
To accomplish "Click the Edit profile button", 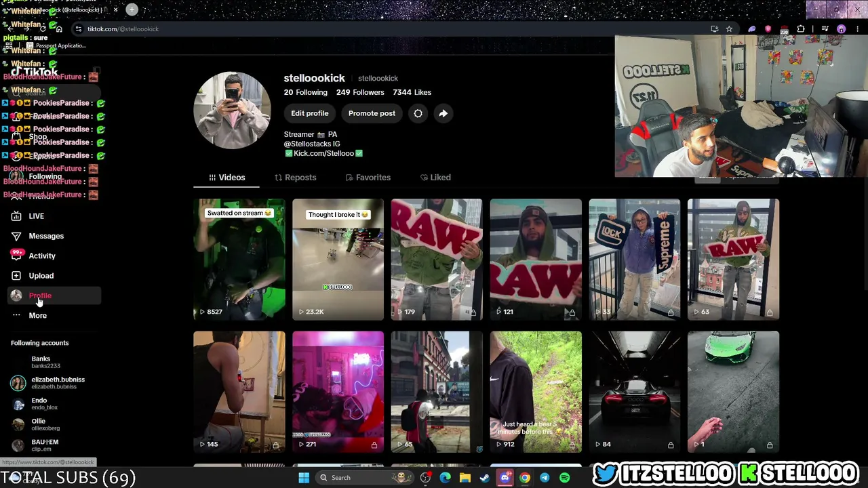I will coord(310,113).
